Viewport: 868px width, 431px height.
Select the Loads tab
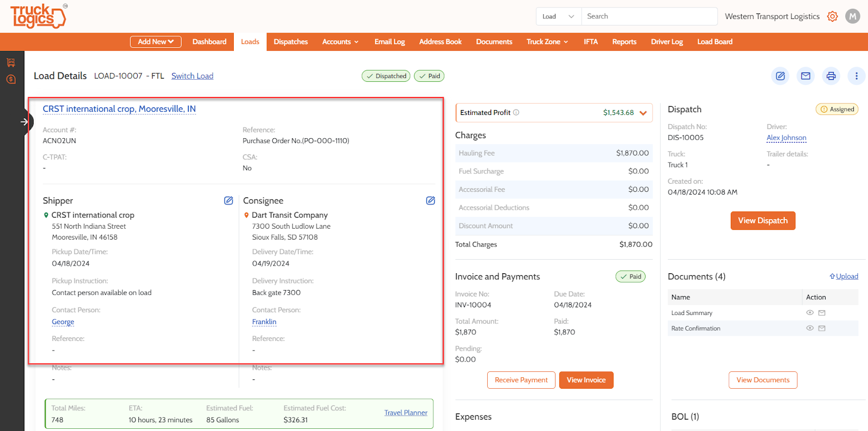[250, 42]
